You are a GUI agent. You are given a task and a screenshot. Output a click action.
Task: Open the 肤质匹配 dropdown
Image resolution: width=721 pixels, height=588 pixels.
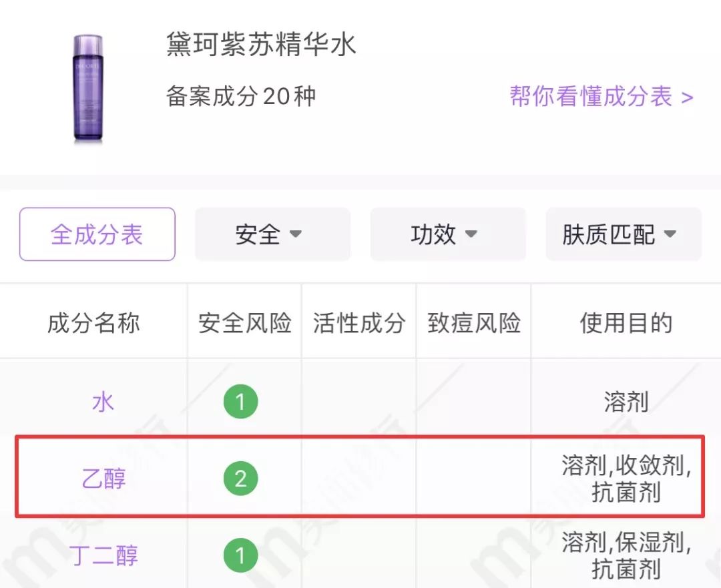(623, 234)
